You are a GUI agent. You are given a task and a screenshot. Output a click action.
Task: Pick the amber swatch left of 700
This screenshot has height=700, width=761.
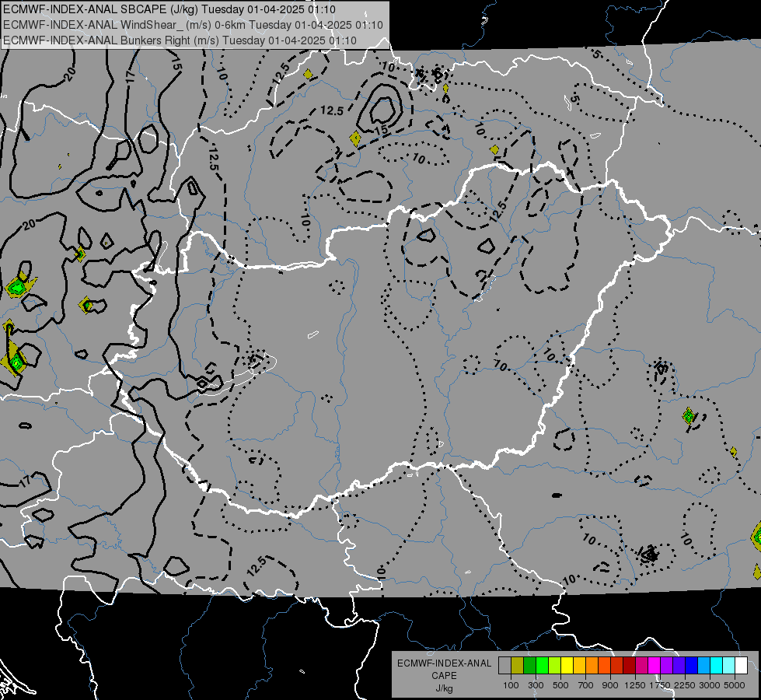tap(579, 665)
